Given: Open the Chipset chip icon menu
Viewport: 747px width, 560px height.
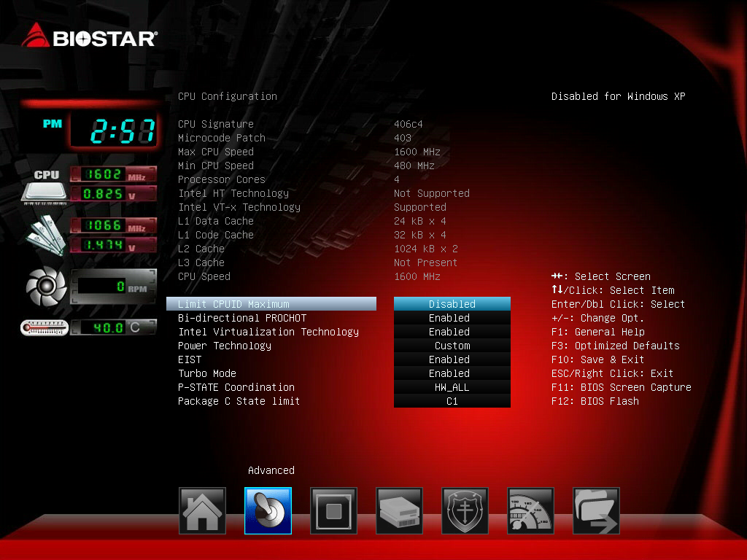Looking at the screenshot, I should [333, 510].
